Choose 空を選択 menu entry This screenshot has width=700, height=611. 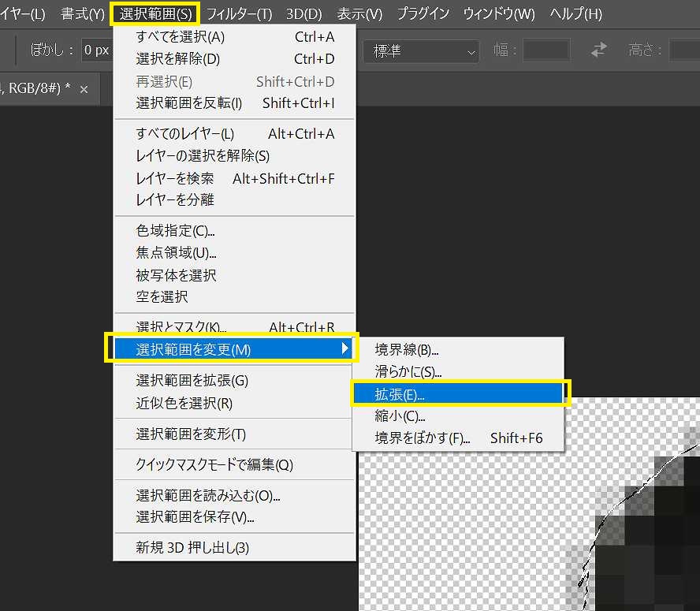[x=235, y=296]
